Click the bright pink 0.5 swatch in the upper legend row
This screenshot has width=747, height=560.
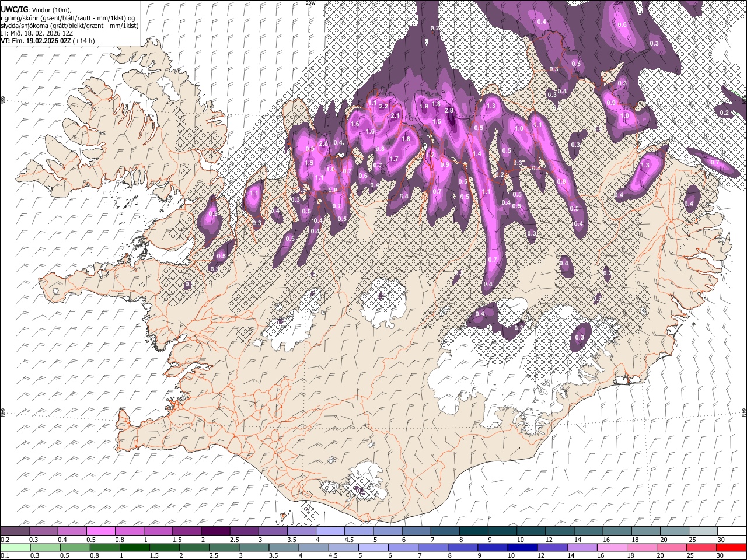[x=101, y=531]
